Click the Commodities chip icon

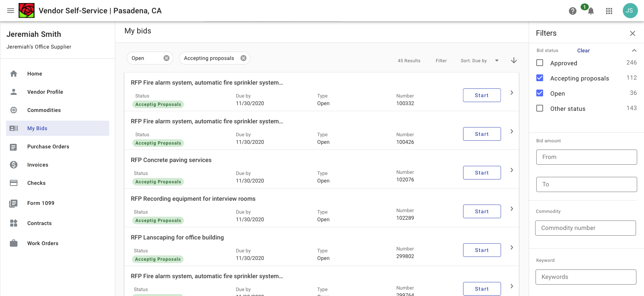click(14, 110)
